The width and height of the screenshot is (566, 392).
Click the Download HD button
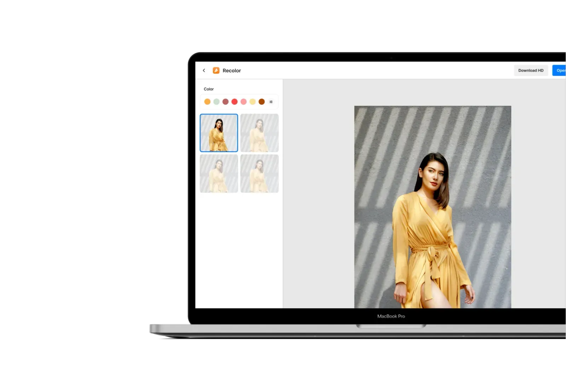pos(531,70)
